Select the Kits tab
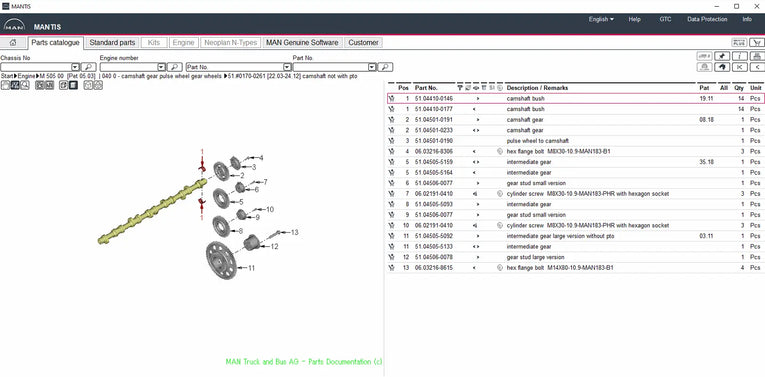This screenshot has width=765, height=377. tap(154, 42)
